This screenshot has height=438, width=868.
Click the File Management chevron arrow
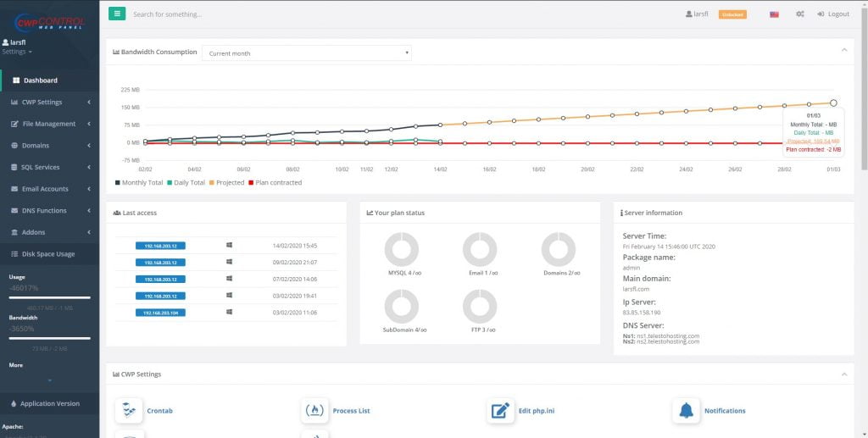[88, 124]
